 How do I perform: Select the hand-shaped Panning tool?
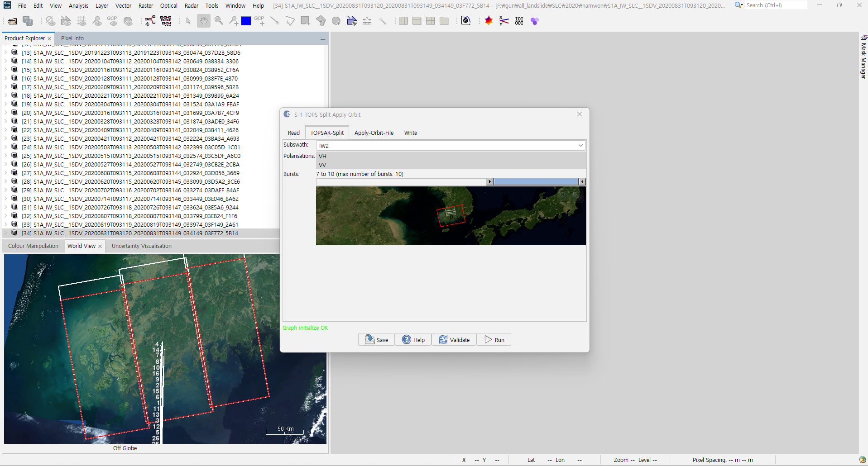pyautogui.click(x=204, y=21)
